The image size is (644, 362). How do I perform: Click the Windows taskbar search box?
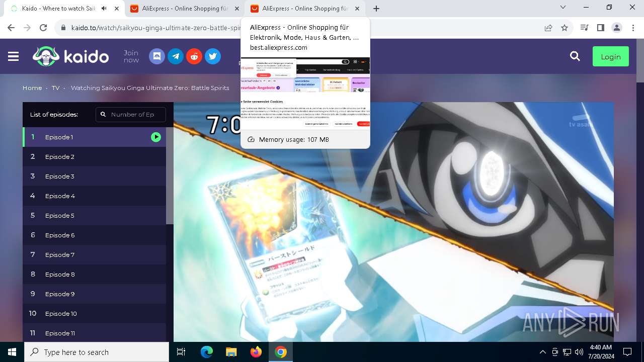(97, 352)
